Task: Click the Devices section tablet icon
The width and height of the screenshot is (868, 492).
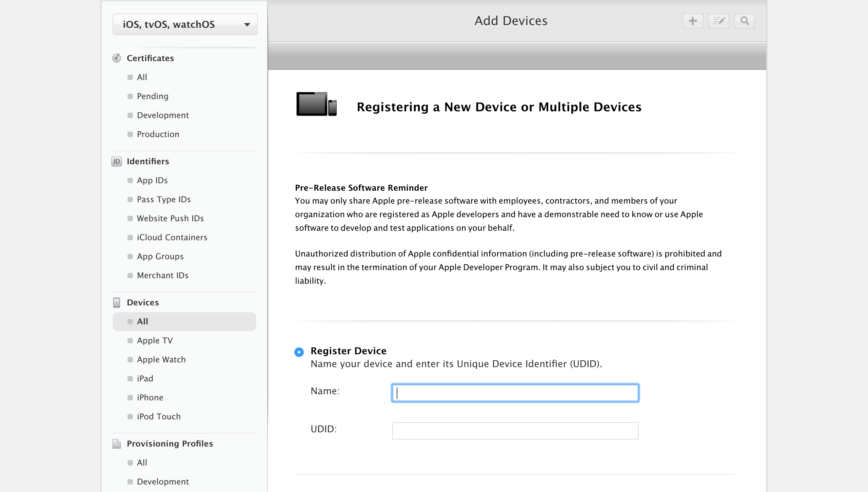Action: [117, 302]
